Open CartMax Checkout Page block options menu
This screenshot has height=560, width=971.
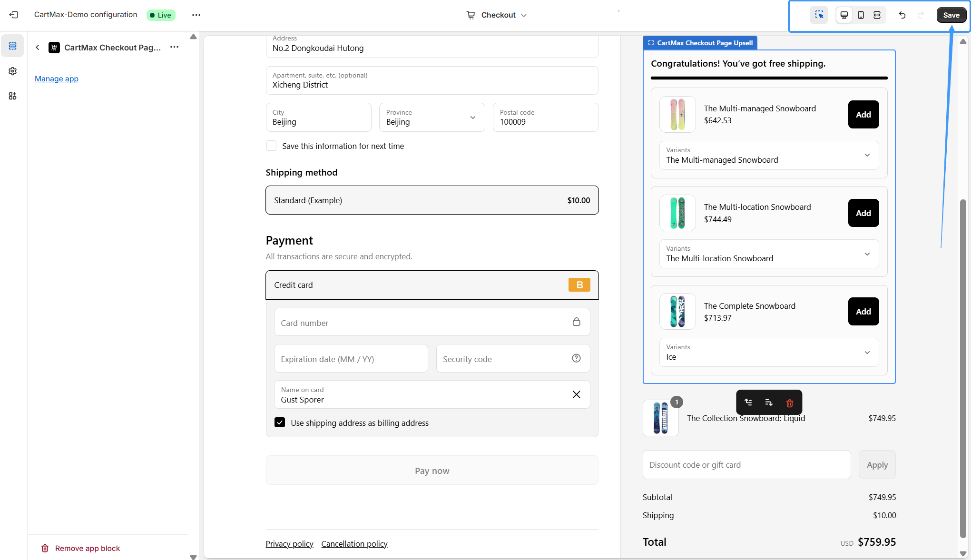point(174,47)
